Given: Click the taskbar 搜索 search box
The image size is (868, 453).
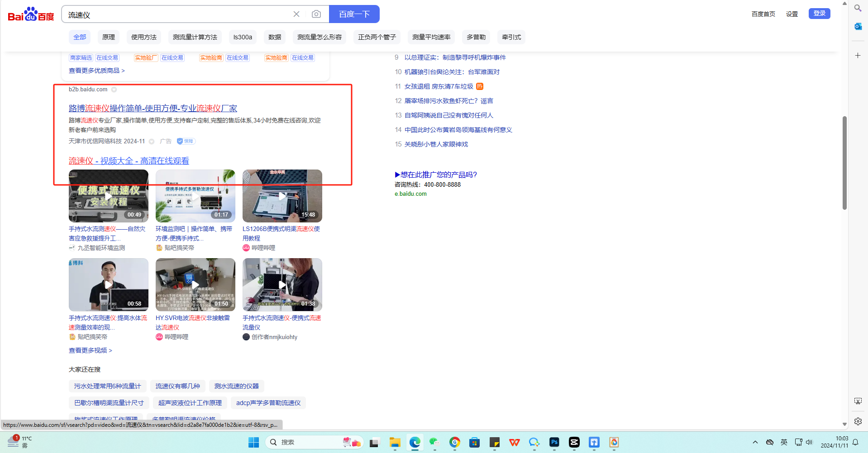Looking at the screenshot, I should point(315,442).
